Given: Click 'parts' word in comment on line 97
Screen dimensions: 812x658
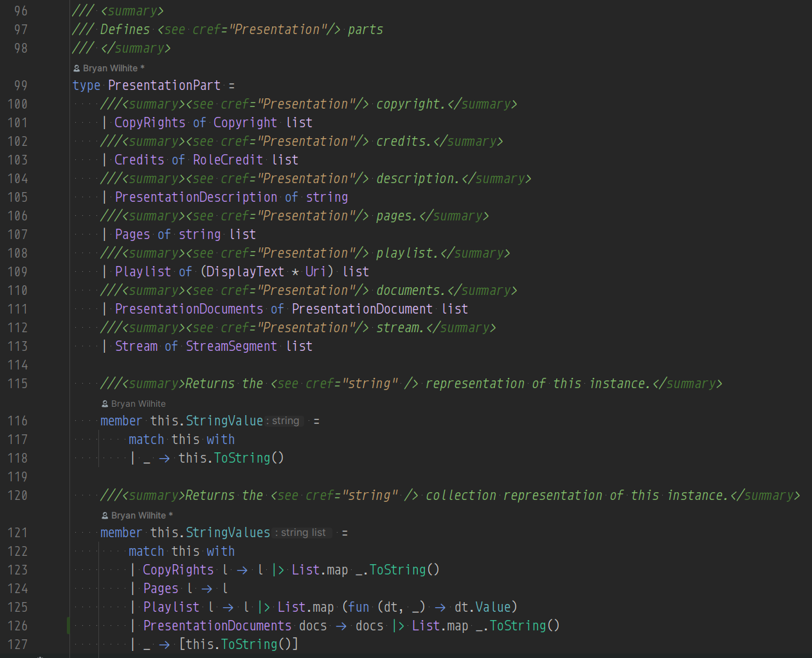Looking at the screenshot, I should 365,30.
